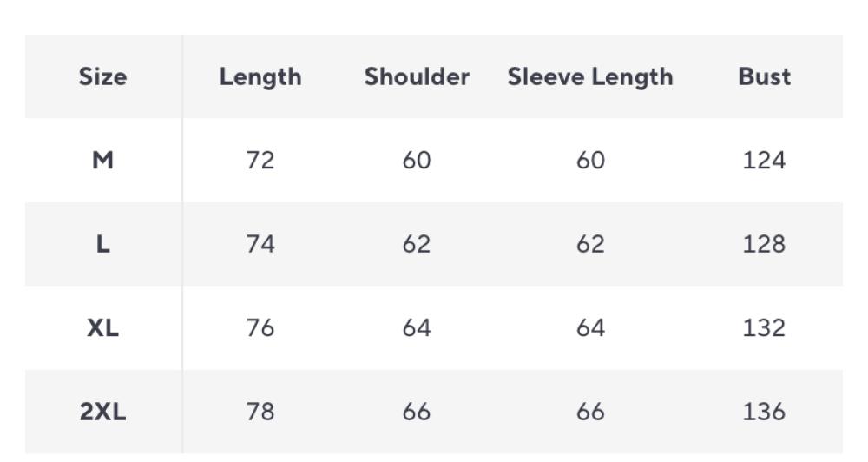Click the 2XL length value 78
The width and height of the screenshot is (868, 462).
(x=260, y=411)
